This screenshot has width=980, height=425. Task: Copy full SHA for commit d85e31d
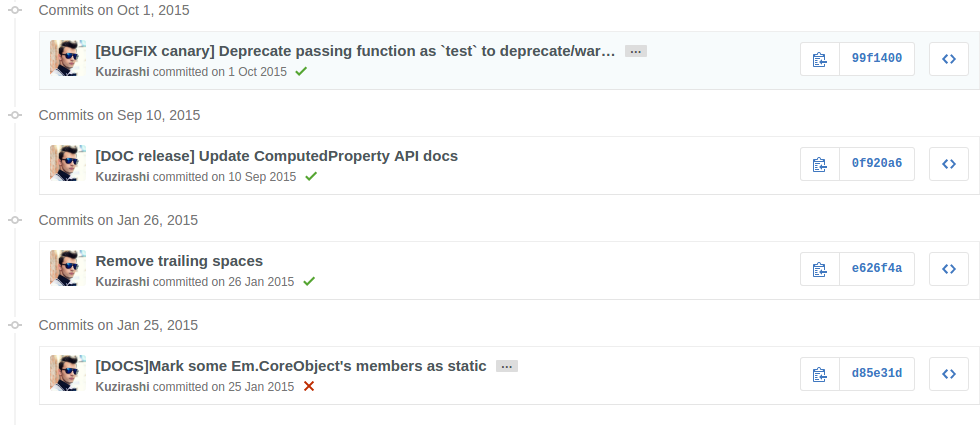click(820, 374)
